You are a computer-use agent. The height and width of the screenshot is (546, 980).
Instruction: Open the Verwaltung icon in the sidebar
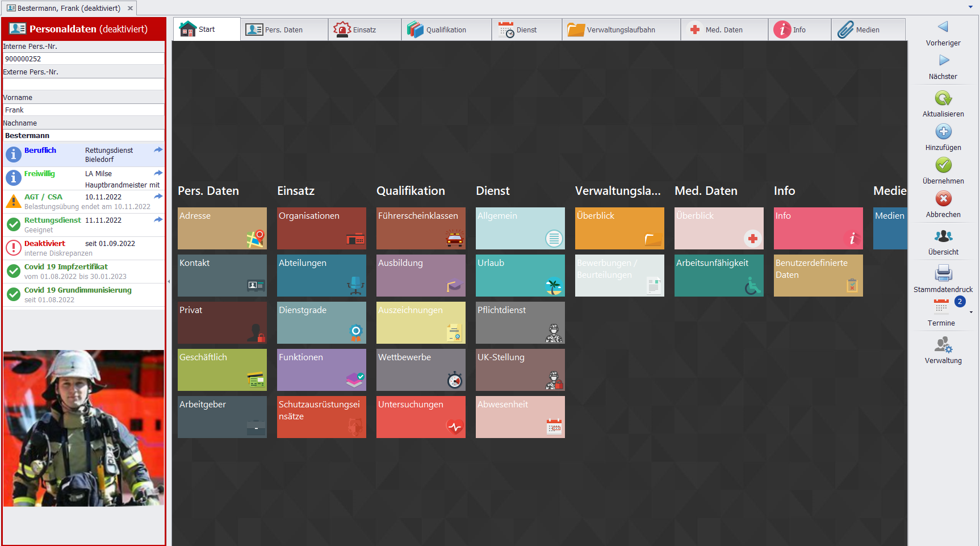(x=943, y=345)
